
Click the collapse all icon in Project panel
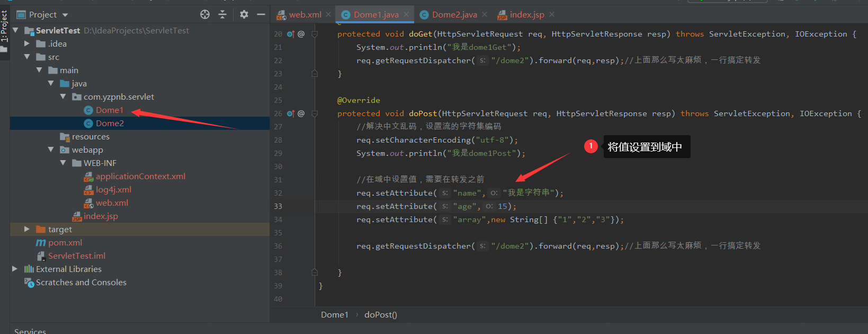(222, 14)
